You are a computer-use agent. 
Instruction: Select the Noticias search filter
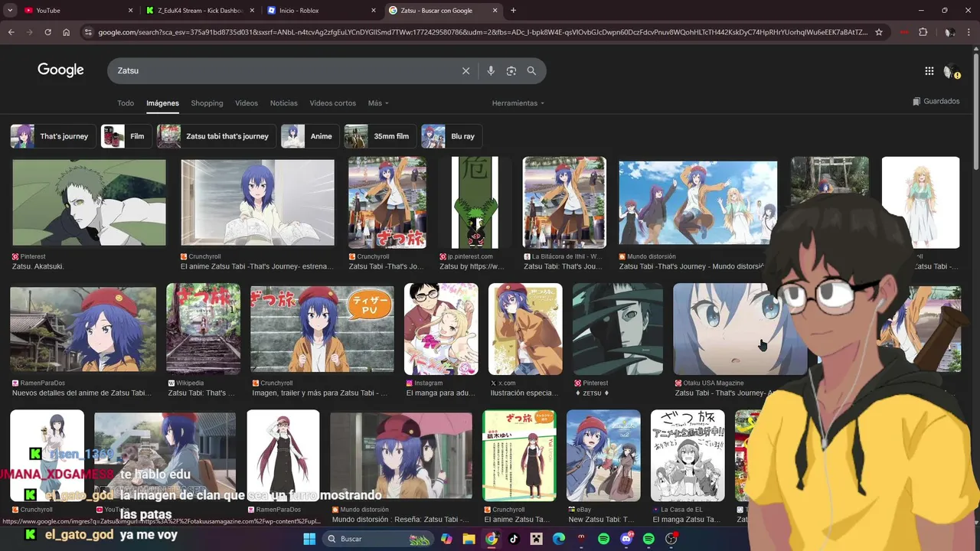284,103
